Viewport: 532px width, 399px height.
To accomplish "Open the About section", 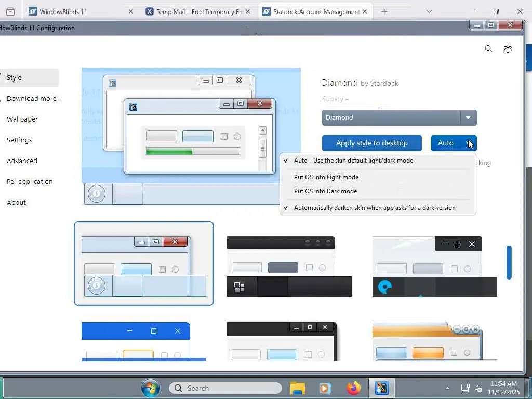I will pos(16,202).
